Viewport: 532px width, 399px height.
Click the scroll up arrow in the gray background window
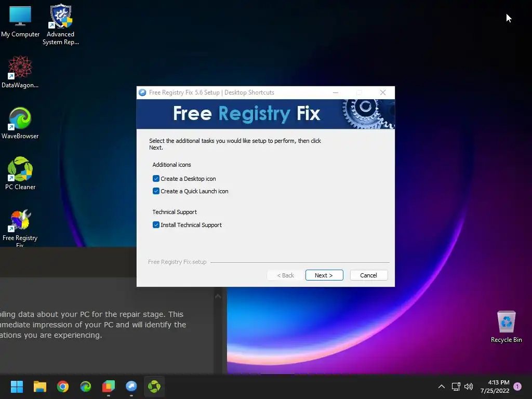click(x=218, y=297)
